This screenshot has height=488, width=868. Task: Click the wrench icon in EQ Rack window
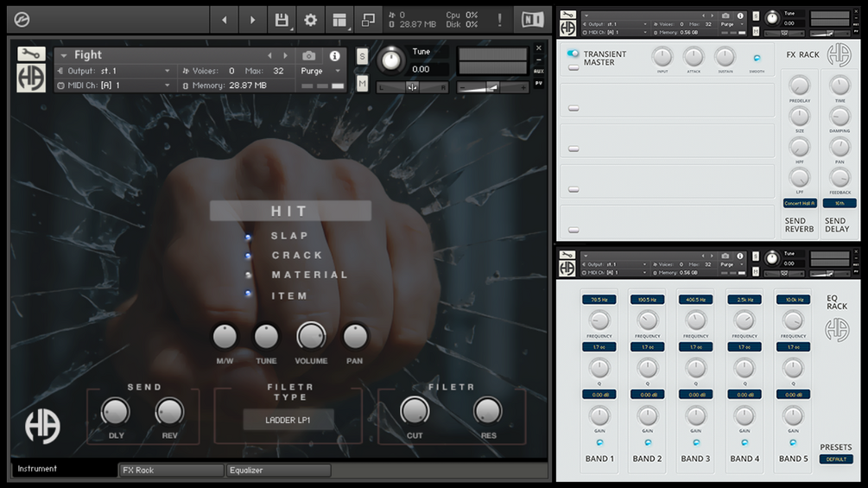(567, 255)
